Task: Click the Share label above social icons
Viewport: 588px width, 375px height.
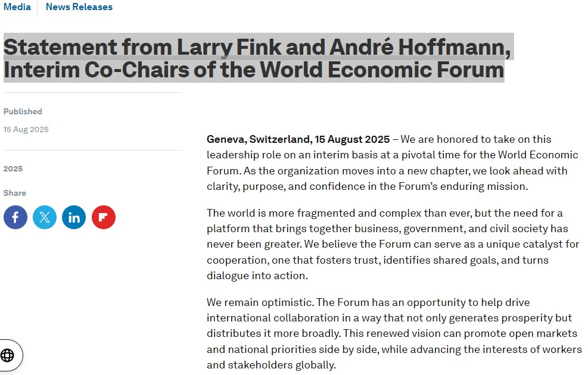Action: pos(15,193)
